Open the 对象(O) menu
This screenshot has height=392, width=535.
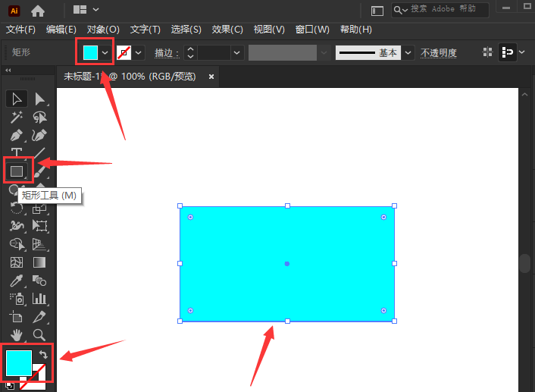point(103,30)
